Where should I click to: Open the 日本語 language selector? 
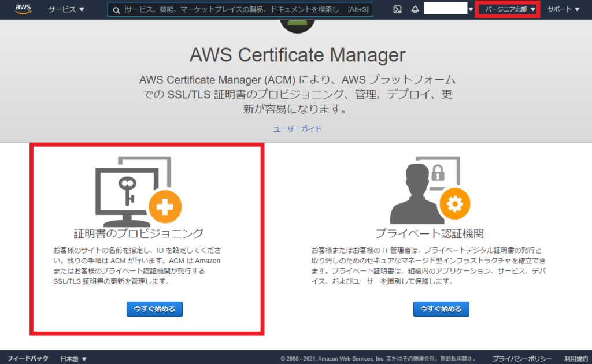tap(73, 359)
